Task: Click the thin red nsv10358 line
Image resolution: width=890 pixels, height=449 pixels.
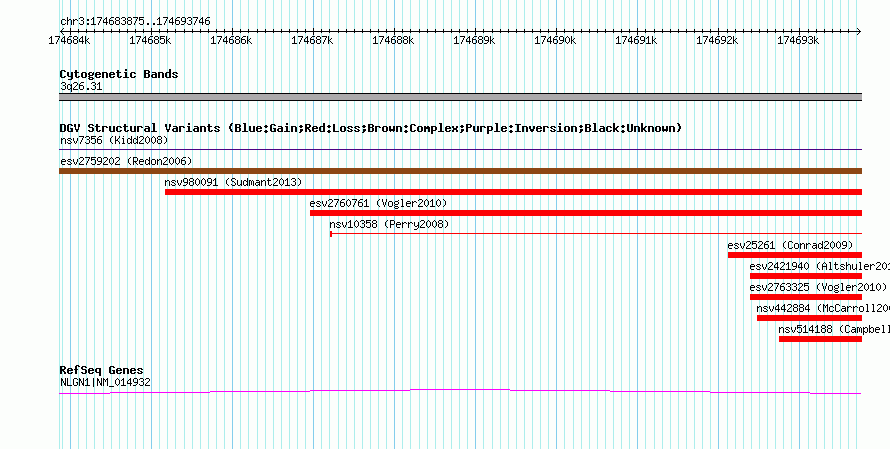Action: [596, 233]
